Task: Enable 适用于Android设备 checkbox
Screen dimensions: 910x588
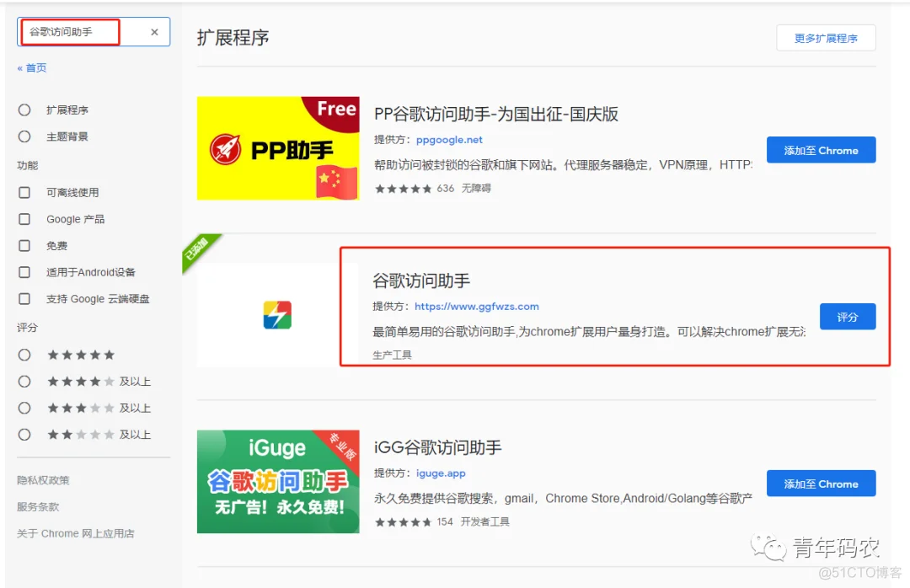Action: (x=24, y=272)
